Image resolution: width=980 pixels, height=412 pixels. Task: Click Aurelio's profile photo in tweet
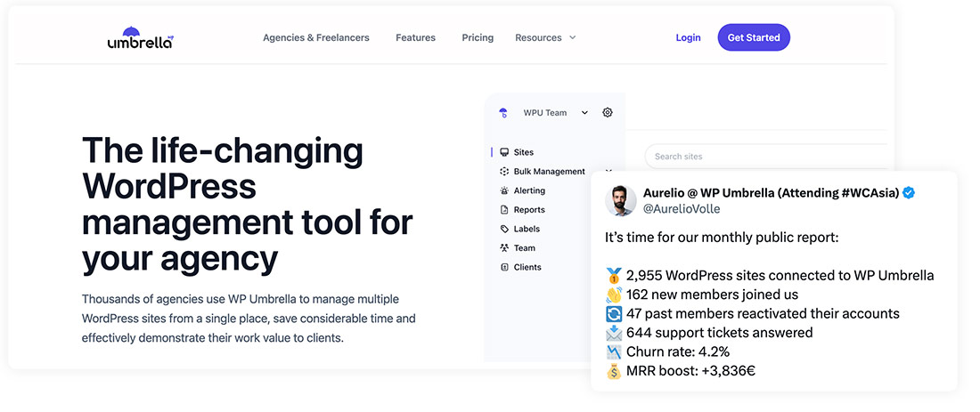pyautogui.click(x=621, y=200)
